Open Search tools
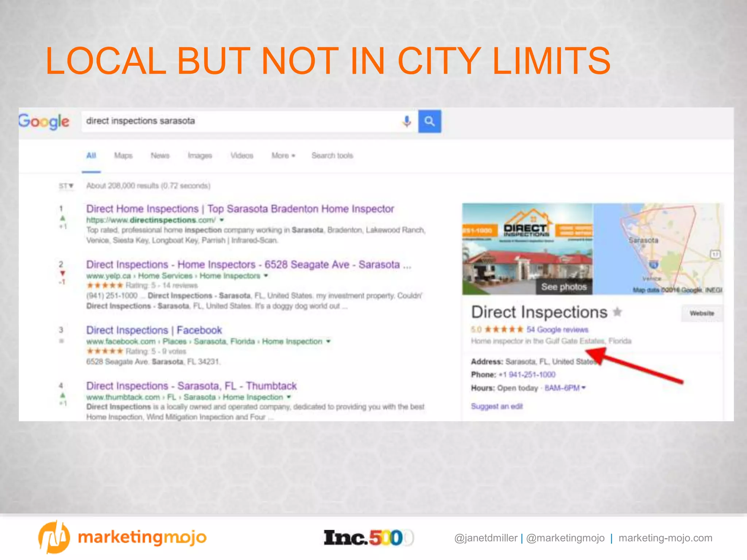747x560 pixels. (332, 156)
